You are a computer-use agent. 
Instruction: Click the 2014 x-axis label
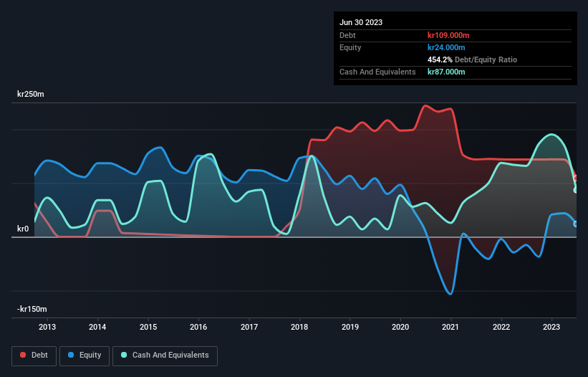97,327
